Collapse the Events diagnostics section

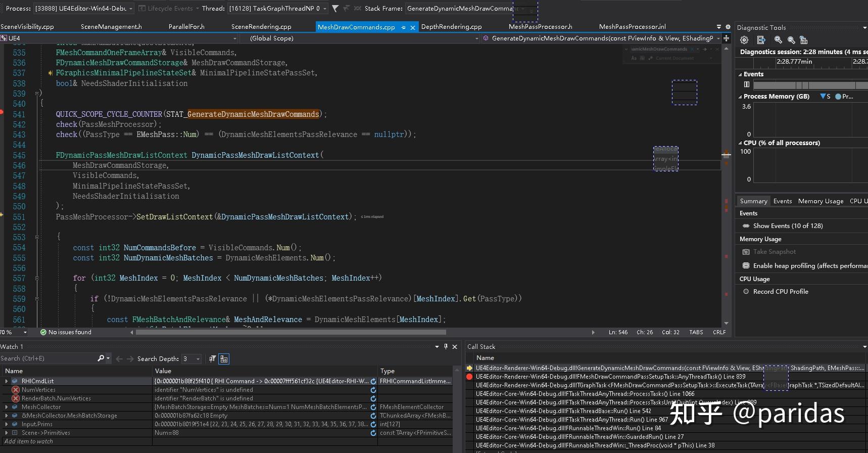click(x=740, y=74)
